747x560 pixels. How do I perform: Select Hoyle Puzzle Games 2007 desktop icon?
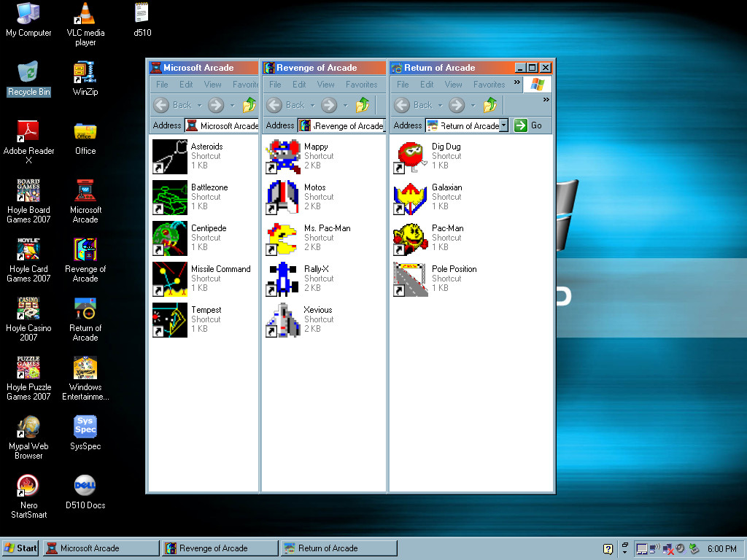tap(28, 378)
